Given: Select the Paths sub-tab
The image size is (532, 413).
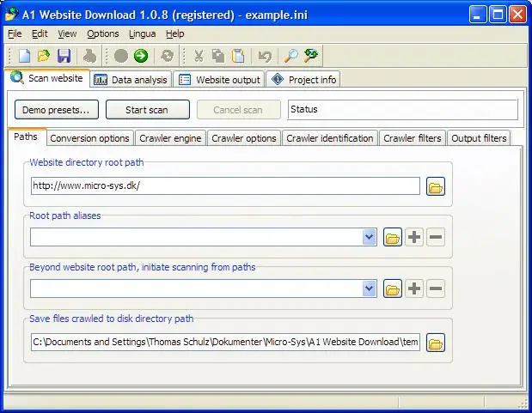Looking at the screenshot, I should point(27,137).
